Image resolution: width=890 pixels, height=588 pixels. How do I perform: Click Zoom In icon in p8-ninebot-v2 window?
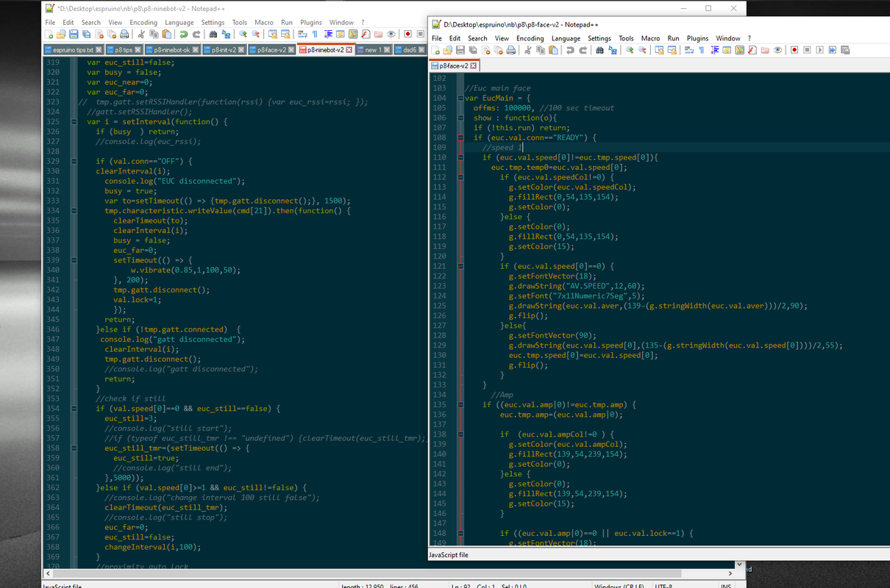243,34
